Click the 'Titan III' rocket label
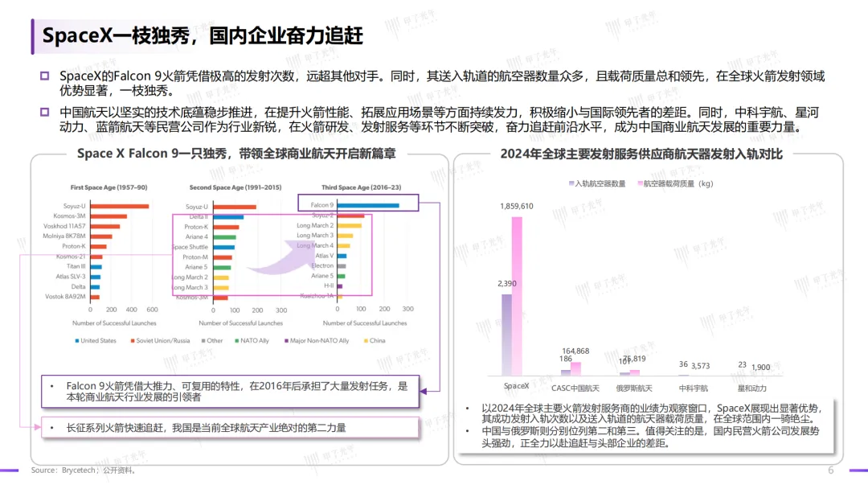This screenshot has height=489, width=868. point(76,266)
